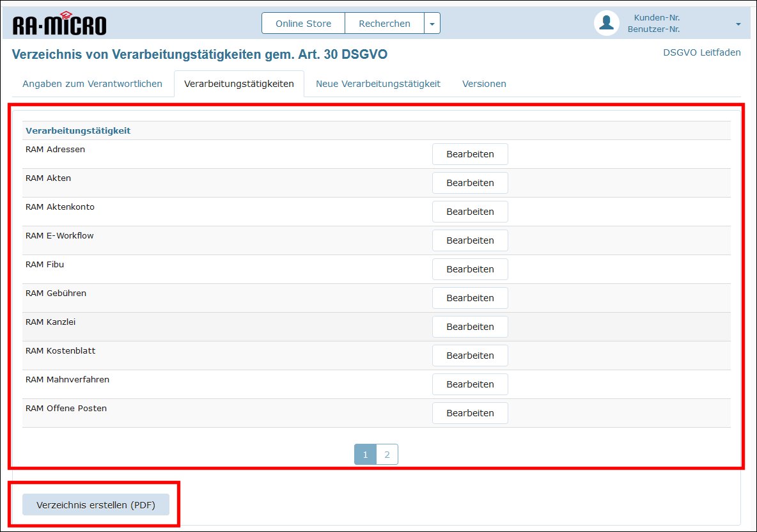Open the DSGVO Leitfaden link

point(702,52)
